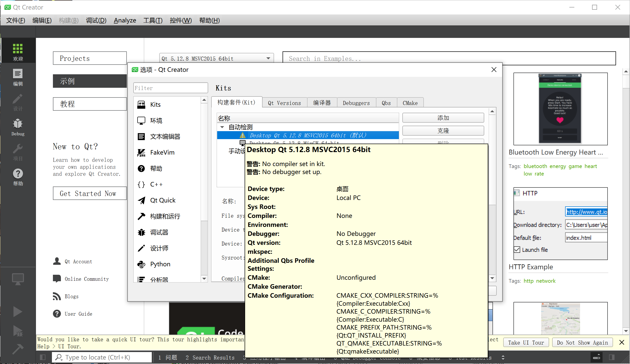Open the output panes selector arrows
Screen dimensions: 630x364
[x=503, y=358]
